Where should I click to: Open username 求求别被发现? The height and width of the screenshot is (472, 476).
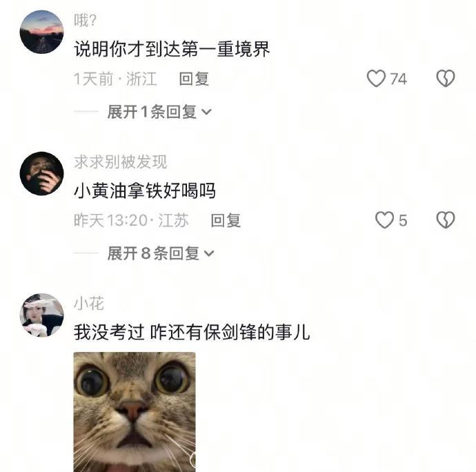tap(121, 161)
